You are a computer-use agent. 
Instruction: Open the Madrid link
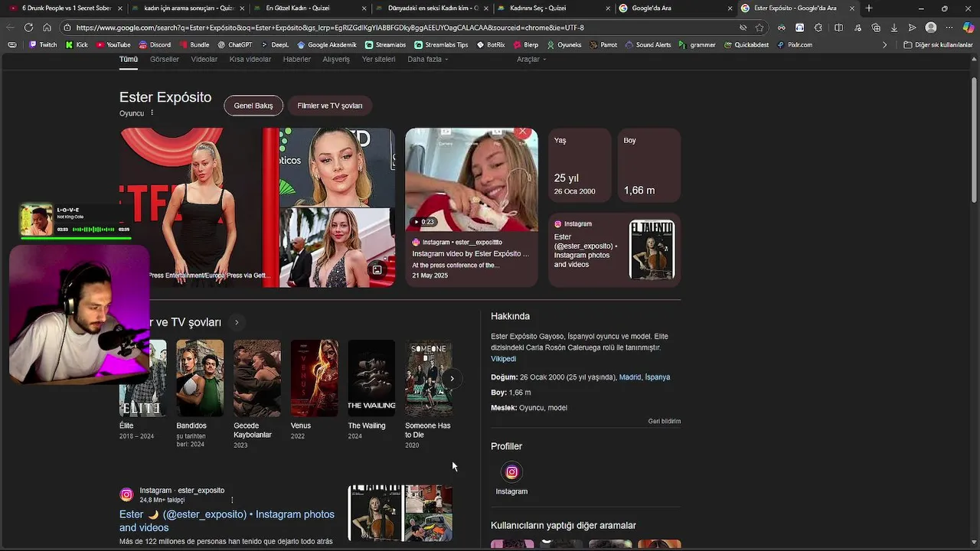click(x=630, y=377)
